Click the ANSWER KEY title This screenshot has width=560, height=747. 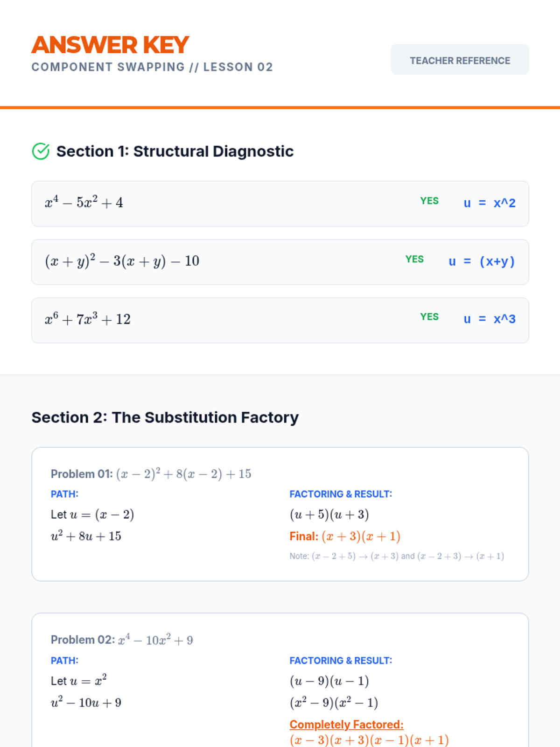tap(110, 45)
